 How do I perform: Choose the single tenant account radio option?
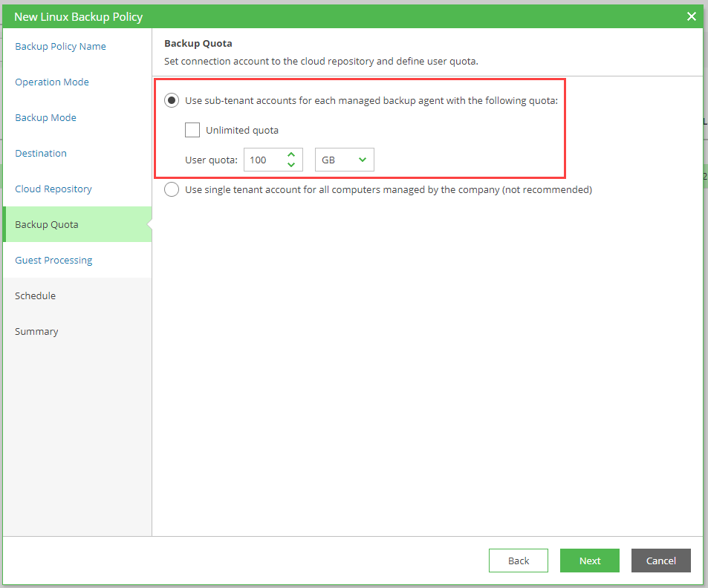(x=172, y=189)
